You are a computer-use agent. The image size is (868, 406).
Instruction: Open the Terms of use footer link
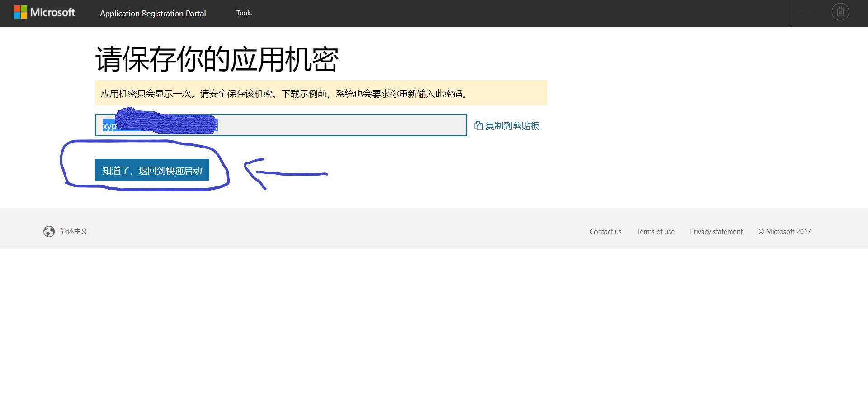pyautogui.click(x=656, y=232)
